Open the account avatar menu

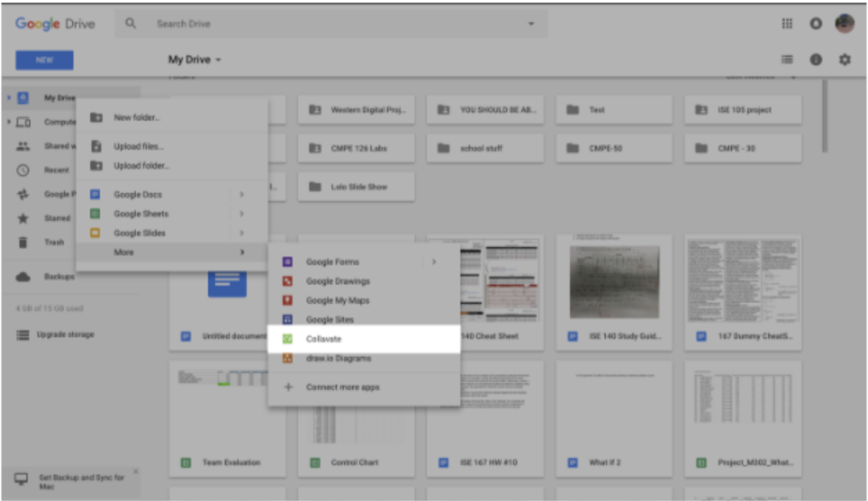point(844,23)
